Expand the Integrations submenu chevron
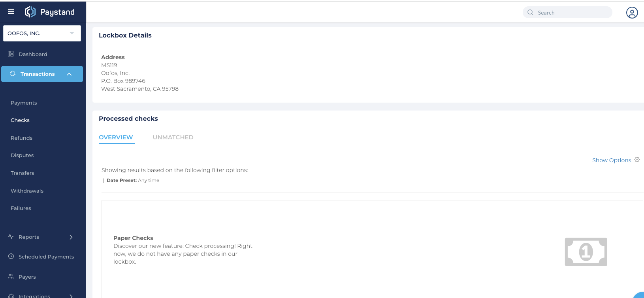The width and height of the screenshot is (644, 298). pos(71,296)
